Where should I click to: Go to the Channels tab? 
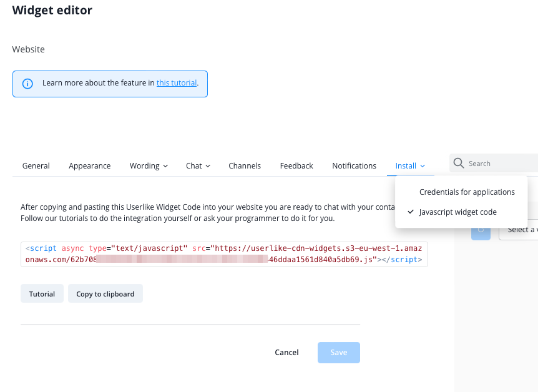(245, 166)
